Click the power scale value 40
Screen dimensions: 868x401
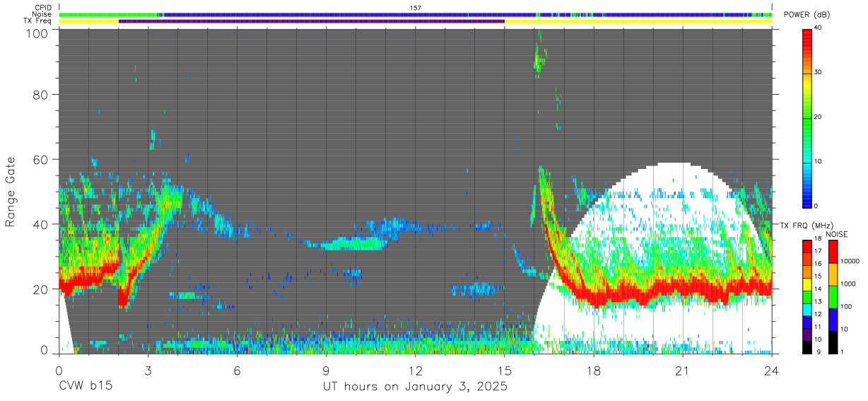pyautogui.click(x=819, y=28)
